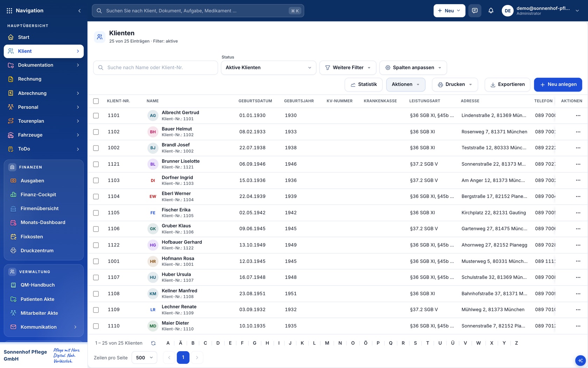
Task: Click the AG avatar of Albrecht Gertrud
Action: (153, 115)
